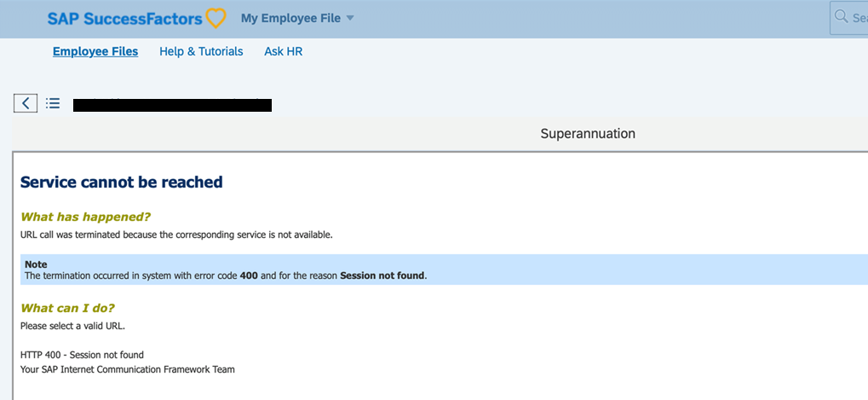
Task: Click the 'What can I do?' heading
Action: pos(67,308)
